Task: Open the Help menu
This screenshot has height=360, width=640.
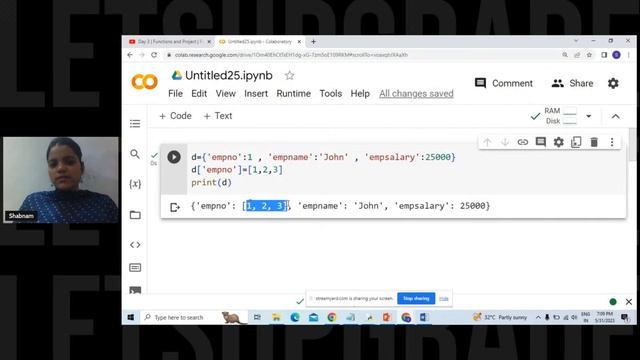Action: tap(360, 93)
